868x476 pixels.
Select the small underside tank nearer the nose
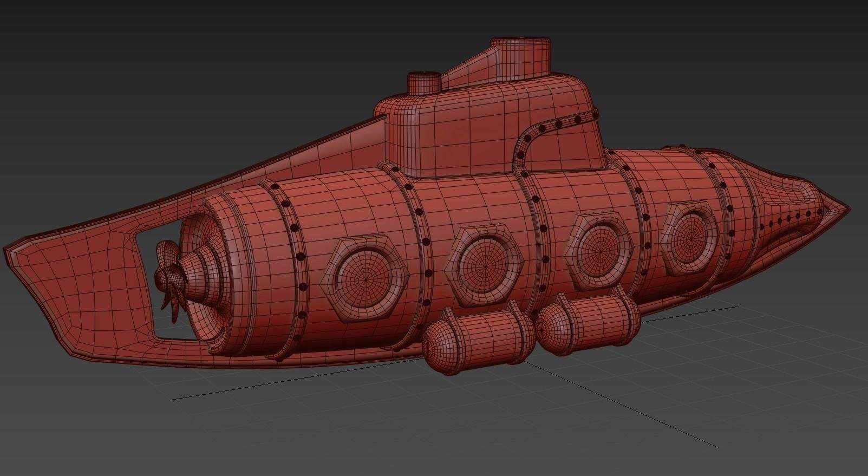[x=589, y=321]
